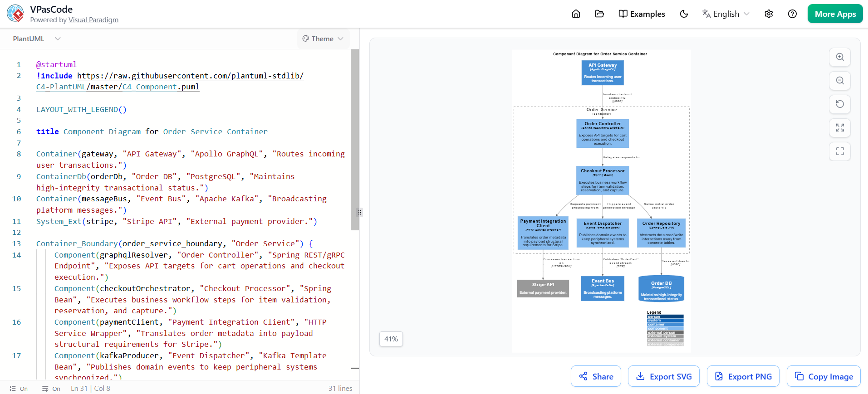Screen dimensions: 868x394
Task: Click the title Component Diagram code line
Action: click(152, 131)
